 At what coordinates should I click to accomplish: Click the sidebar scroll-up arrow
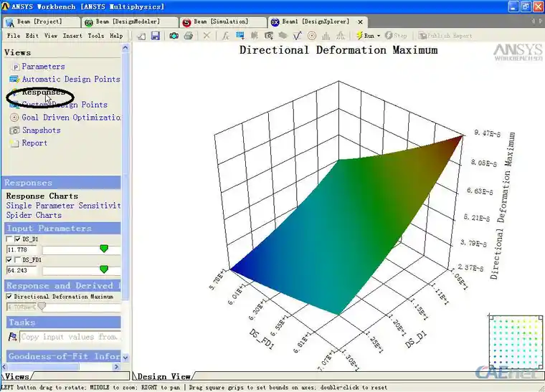(x=125, y=47)
